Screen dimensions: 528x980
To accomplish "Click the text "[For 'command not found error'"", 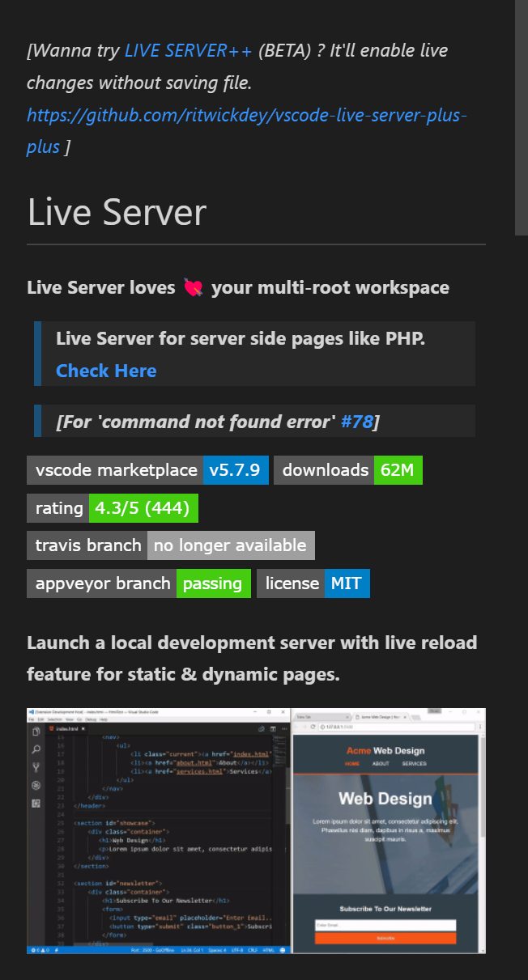I will 196,422.
